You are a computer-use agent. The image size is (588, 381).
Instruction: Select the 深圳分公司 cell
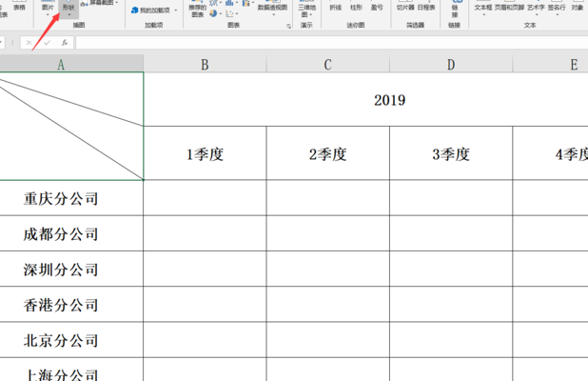71,269
